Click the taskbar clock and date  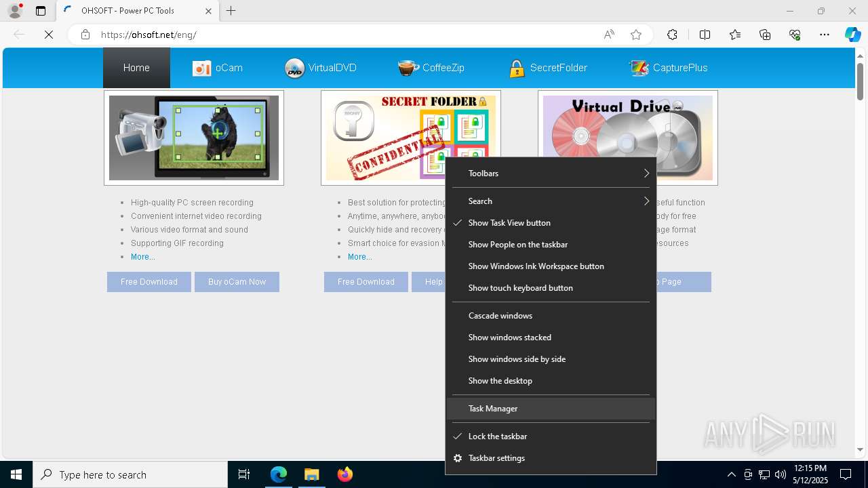[810, 474]
